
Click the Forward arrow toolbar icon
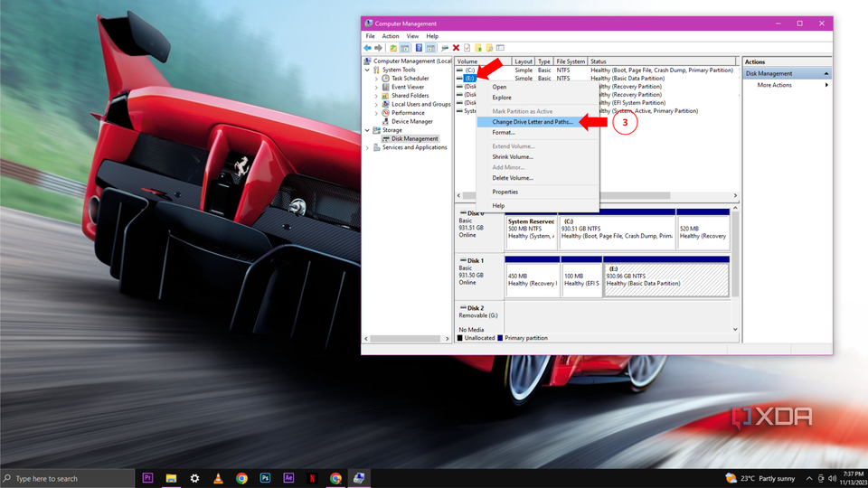379,48
